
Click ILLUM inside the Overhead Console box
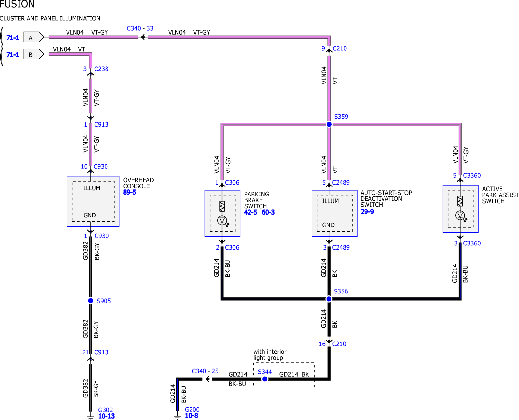(x=92, y=188)
